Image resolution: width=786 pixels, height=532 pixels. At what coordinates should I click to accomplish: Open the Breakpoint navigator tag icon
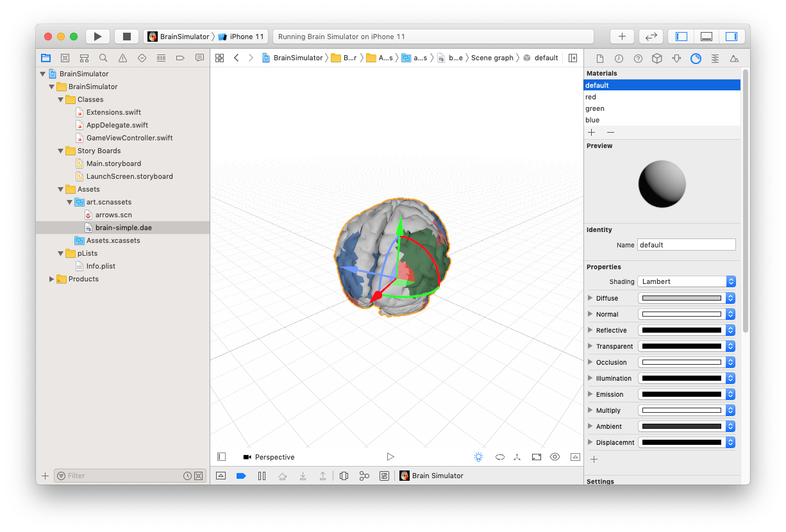click(180, 58)
